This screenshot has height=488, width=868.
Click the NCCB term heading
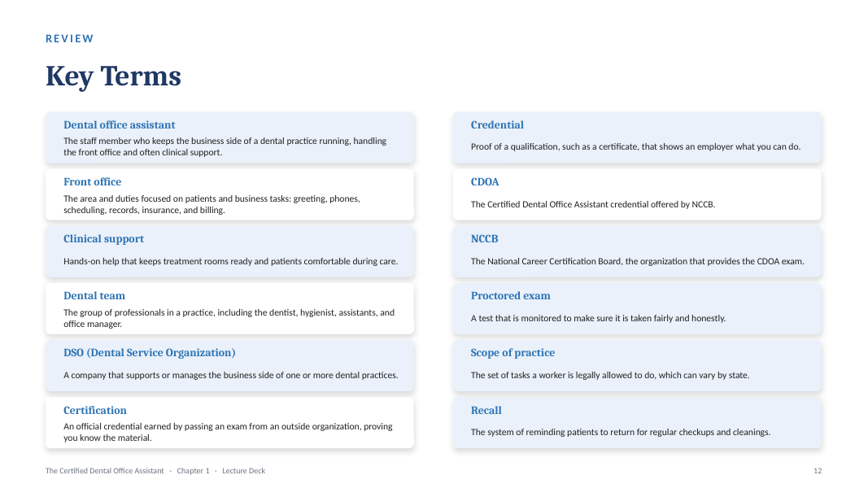point(484,239)
